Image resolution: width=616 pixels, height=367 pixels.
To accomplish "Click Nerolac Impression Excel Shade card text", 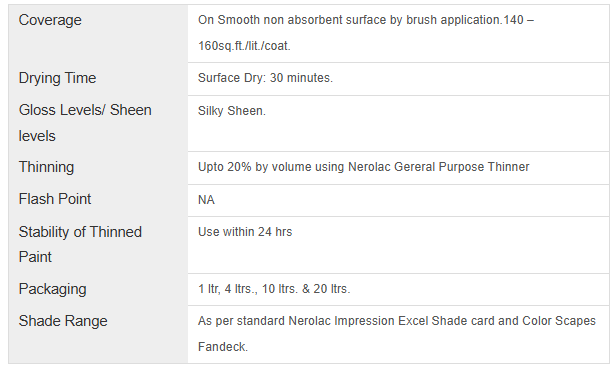I will [x=391, y=321].
